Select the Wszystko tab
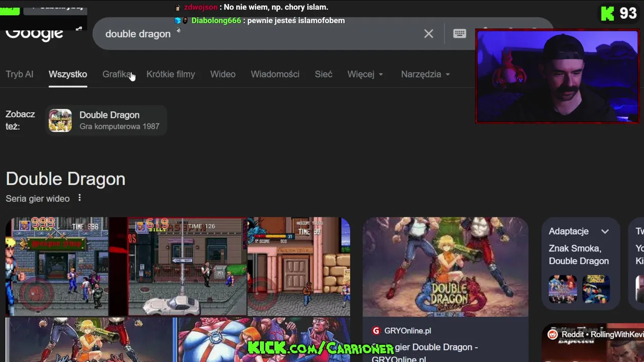 pos(68,74)
